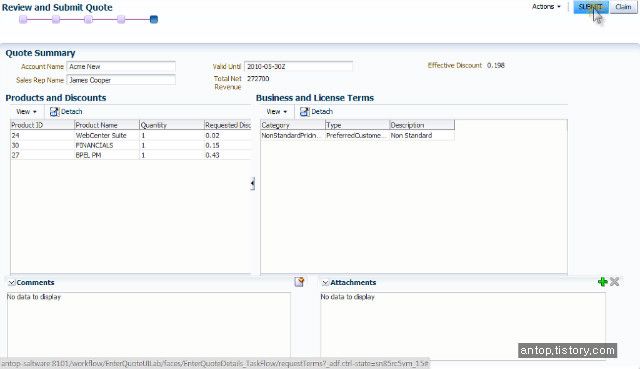Viewport: 640px width, 369px height.
Task: Sort by Product Name column header
Action: click(x=107, y=125)
